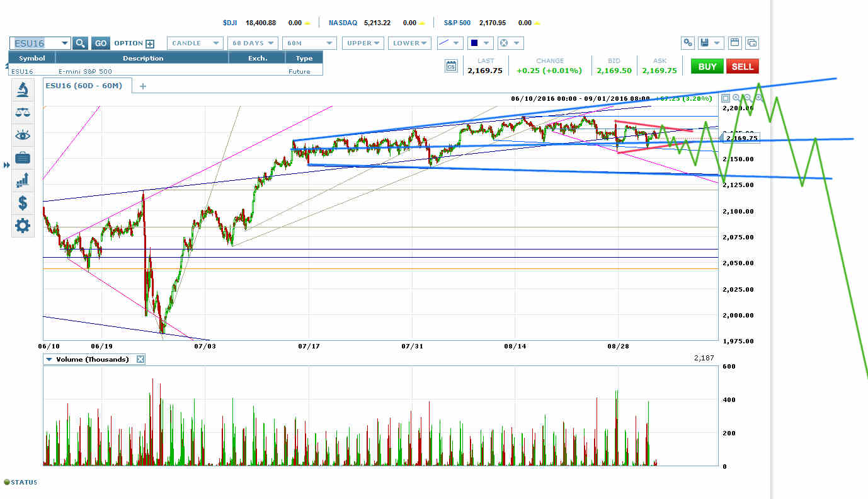Click the Future type cell
Image resolution: width=868 pixels, height=499 pixels.
click(x=299, y=71)
